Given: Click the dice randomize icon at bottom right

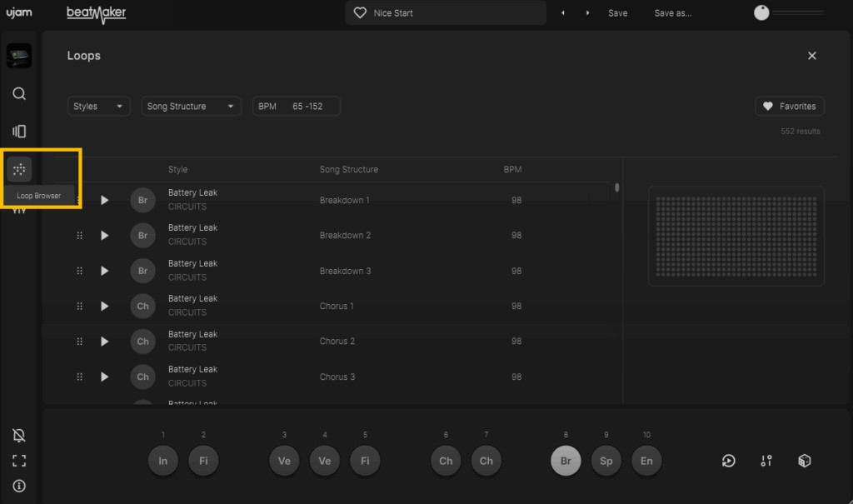Looking at the screenshot, I should tap(804, 461).
